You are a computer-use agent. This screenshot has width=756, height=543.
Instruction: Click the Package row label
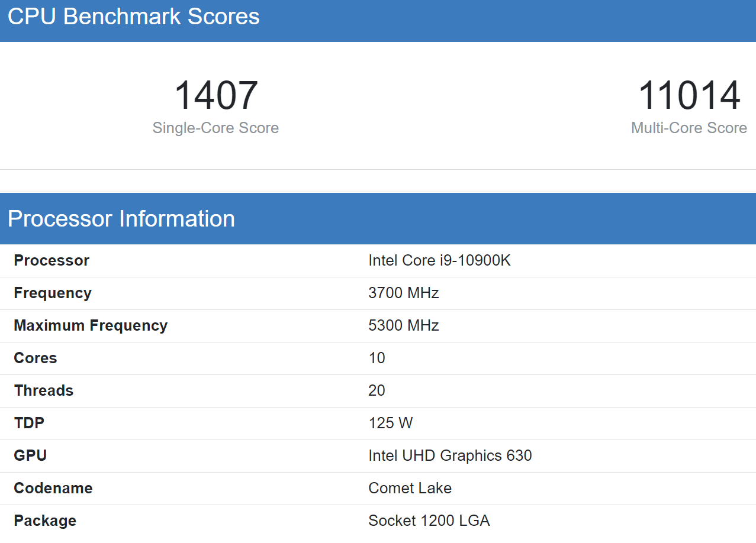tap(45, 521)
